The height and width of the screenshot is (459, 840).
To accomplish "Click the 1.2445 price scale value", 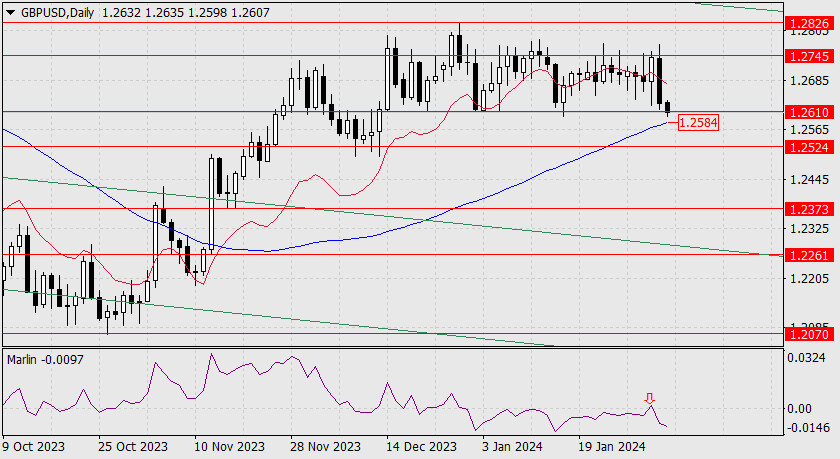I will pyautogui.click(x=809, y=179).
